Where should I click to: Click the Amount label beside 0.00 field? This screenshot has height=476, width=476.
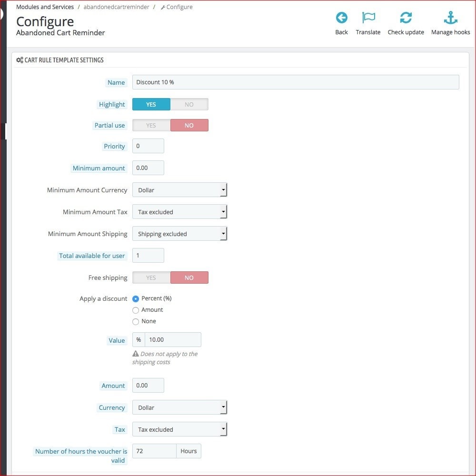click(x=113, y=386)
